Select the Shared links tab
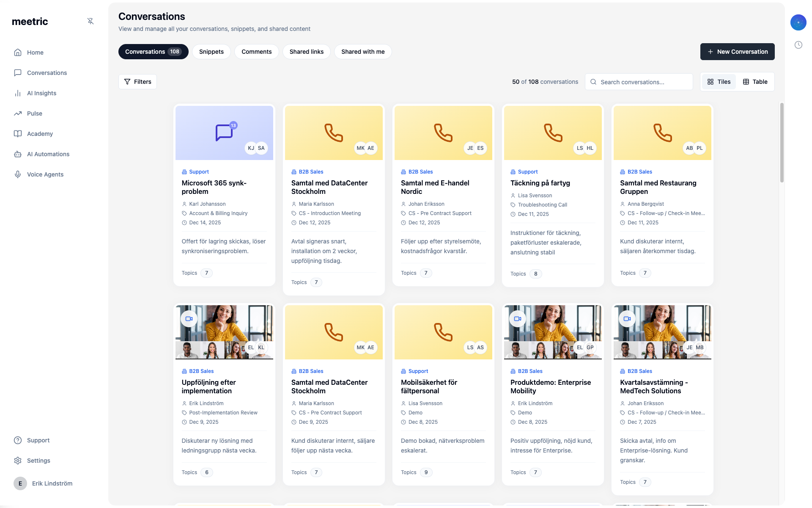The height and width of the screenshot is (508, 812). coord(306,52)
